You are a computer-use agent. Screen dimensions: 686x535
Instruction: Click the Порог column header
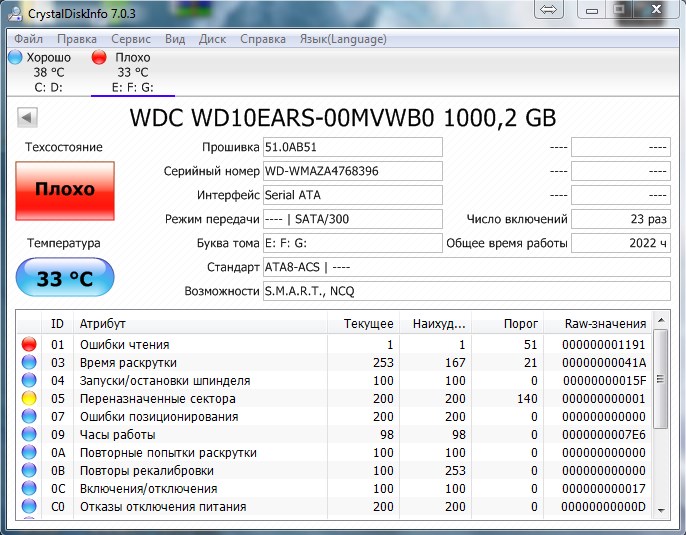click(x=508, y=324)
